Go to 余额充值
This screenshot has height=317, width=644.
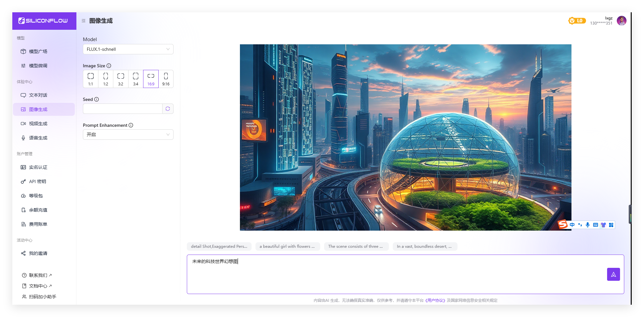click(44, 210)
